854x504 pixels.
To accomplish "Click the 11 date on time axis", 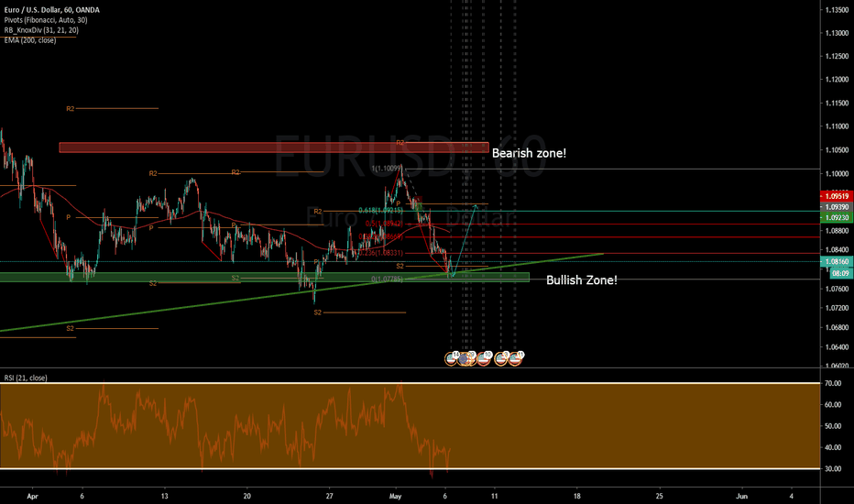I will [x=494, y=496].
